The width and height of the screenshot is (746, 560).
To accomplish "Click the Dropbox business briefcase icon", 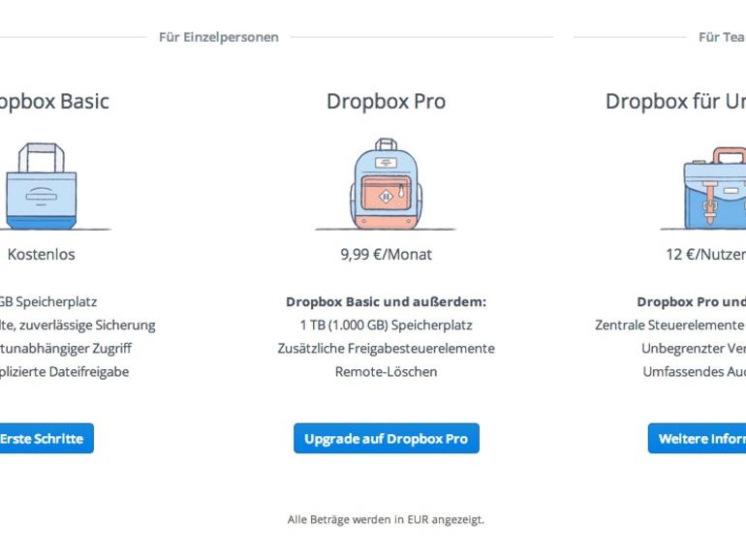I will tap(715, 187).
